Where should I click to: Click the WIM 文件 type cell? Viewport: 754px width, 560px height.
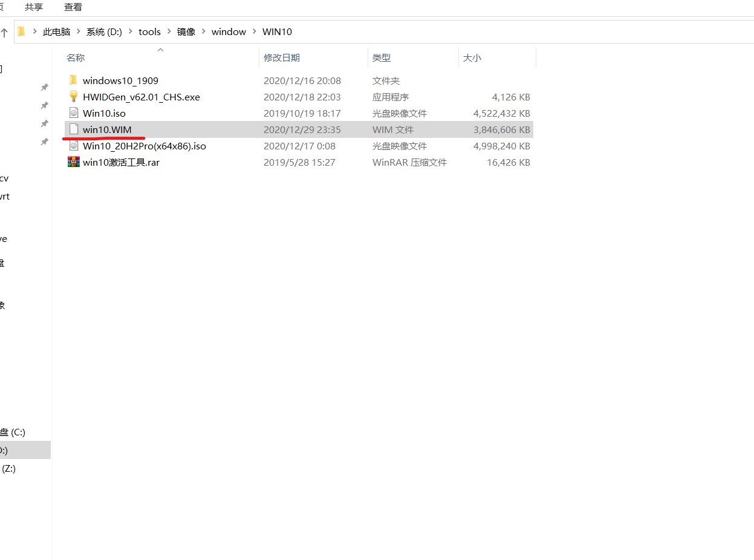(393, 129)
